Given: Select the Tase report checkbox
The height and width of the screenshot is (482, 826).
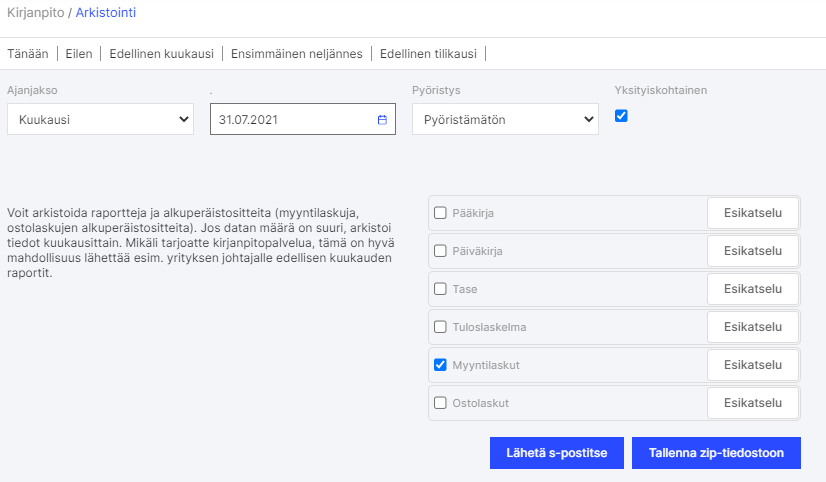Looking at the screenshot, I should tap(440, 289).
